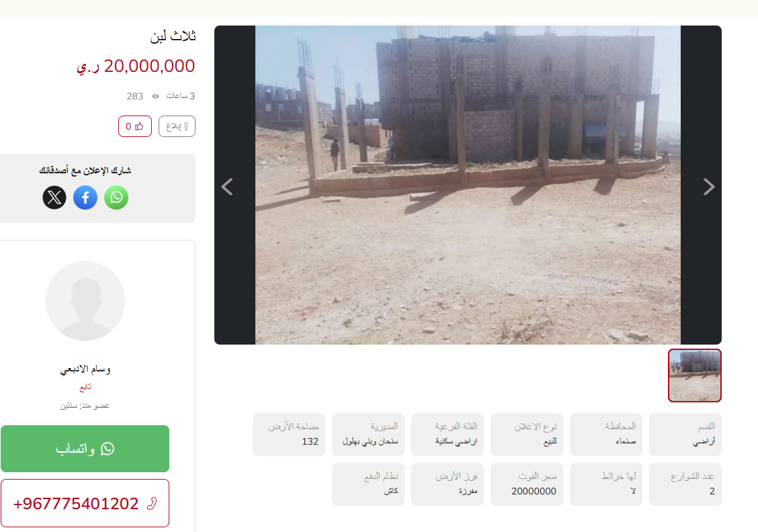Viewport: 758px width, 532px height.
Task: Select the listing photo thumbnail
Action: pyautogui.click(x=695, y=375)
